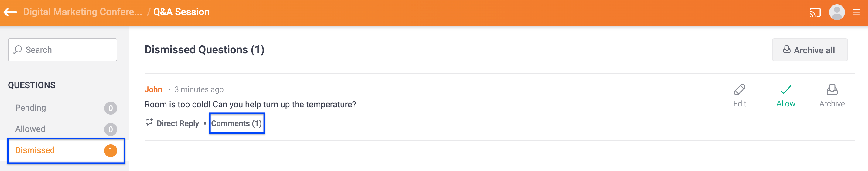Expand Comments (1) under John's question
This screenshot has width=868, height=171.
tap(237, 123)
